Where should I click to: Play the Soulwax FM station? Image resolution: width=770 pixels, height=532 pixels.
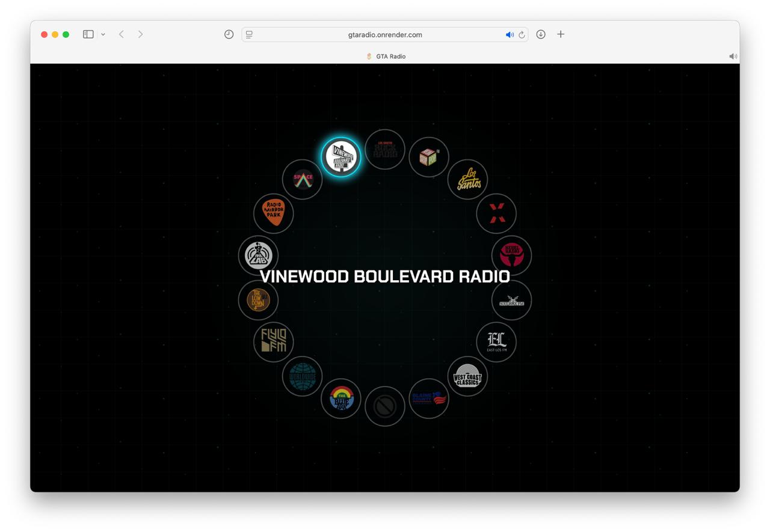pyautogui.click(x=511, y=300)
